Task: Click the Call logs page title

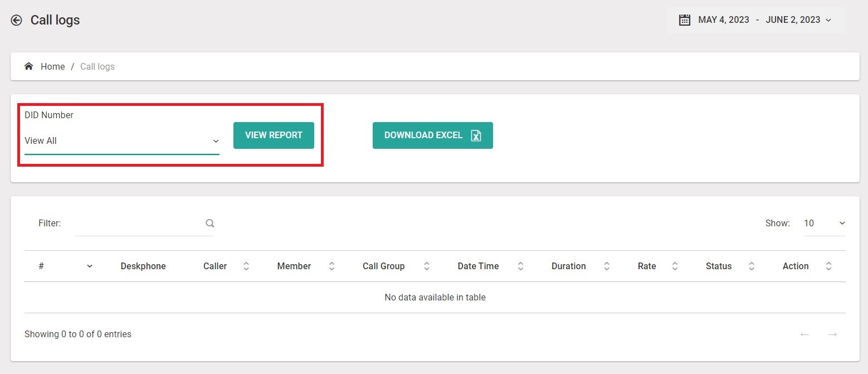Action: pos(55,20)
